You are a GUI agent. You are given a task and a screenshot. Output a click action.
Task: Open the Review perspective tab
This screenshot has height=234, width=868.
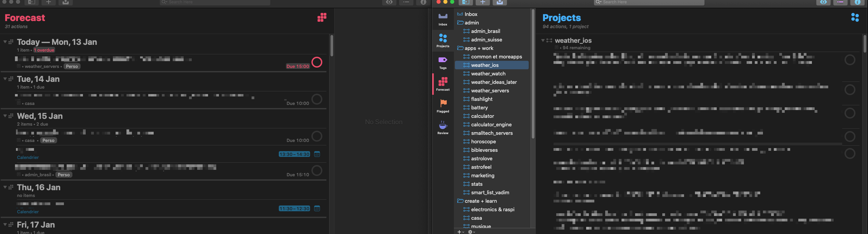coord(443,128)
